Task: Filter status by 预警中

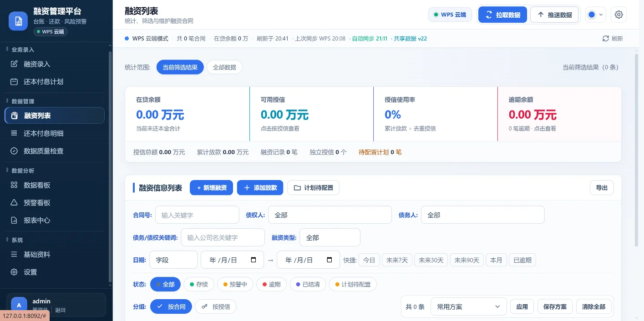Action: (235, 285)
